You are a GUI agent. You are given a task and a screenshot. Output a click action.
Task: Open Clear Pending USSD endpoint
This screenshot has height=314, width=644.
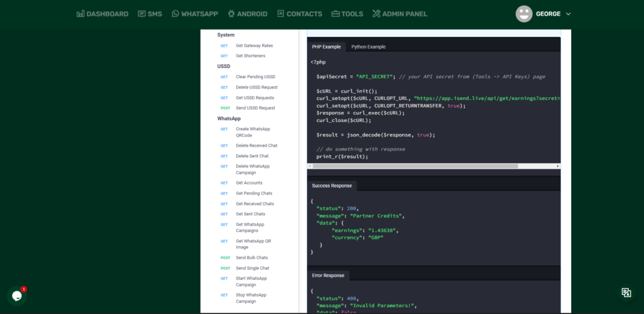coord(255,77)
